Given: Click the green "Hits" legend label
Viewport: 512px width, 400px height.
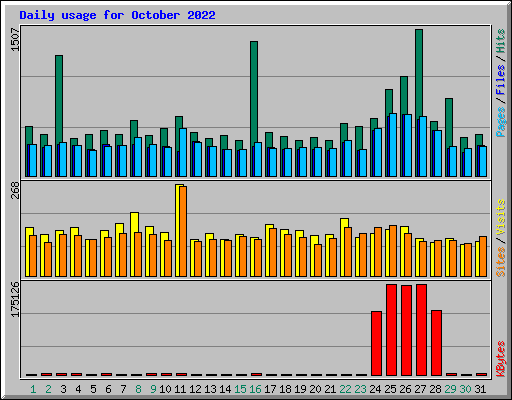Looking at the screenshot, I should click(x=500, y=41).
